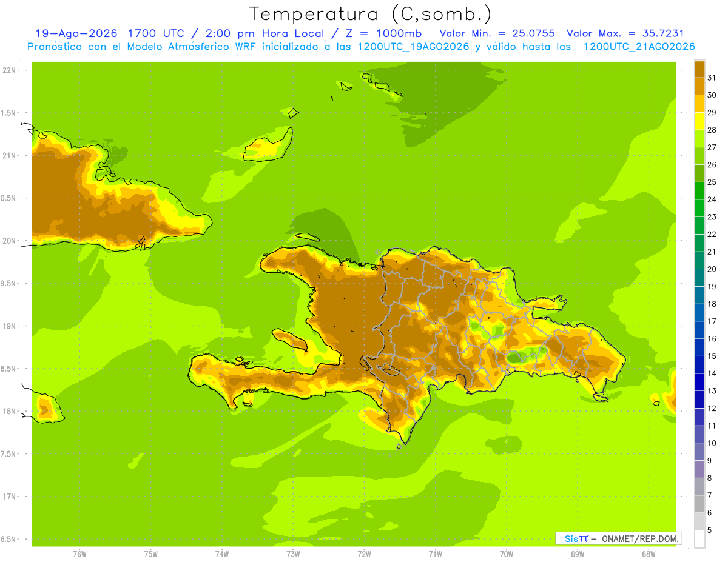Viewport: 728px width, 562px height.
Task: Click the 18N latitude axis label
Action: (9, 411)
